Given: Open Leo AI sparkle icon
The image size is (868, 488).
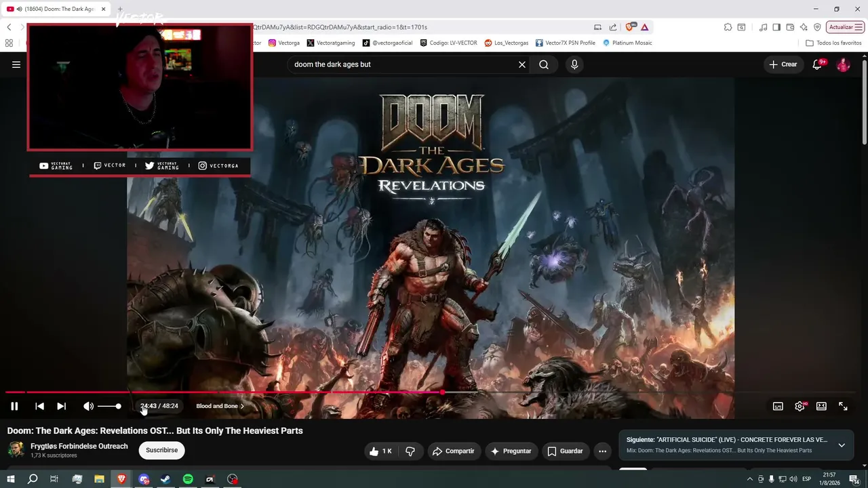Looking at the screenshot, I should 804,27.
